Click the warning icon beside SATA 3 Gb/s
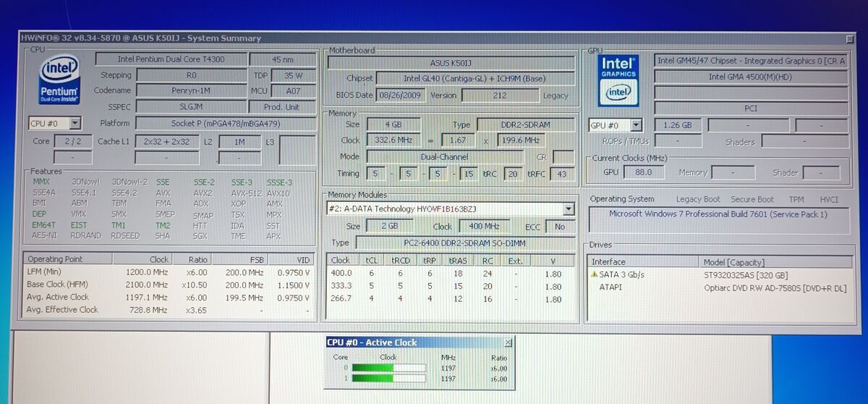Image resolution: width=868 pixels, height=404 pixels. [x=595, y=274]
